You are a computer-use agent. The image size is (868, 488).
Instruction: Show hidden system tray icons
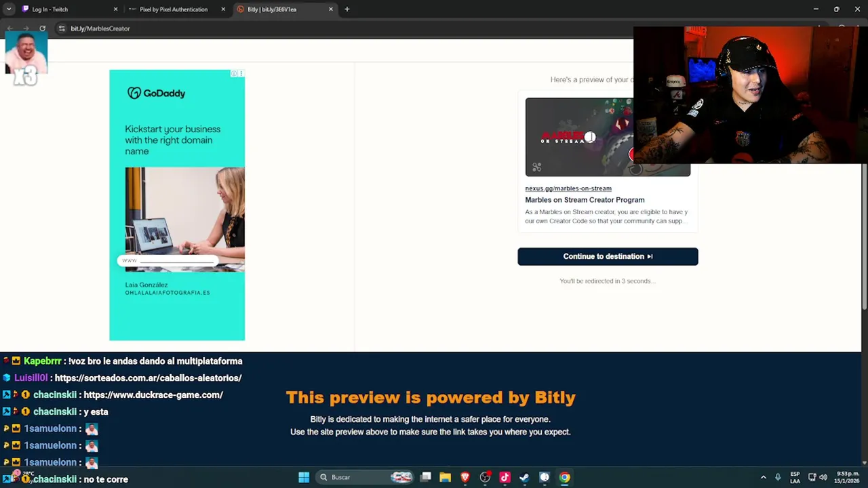click(x=763, y=477)
